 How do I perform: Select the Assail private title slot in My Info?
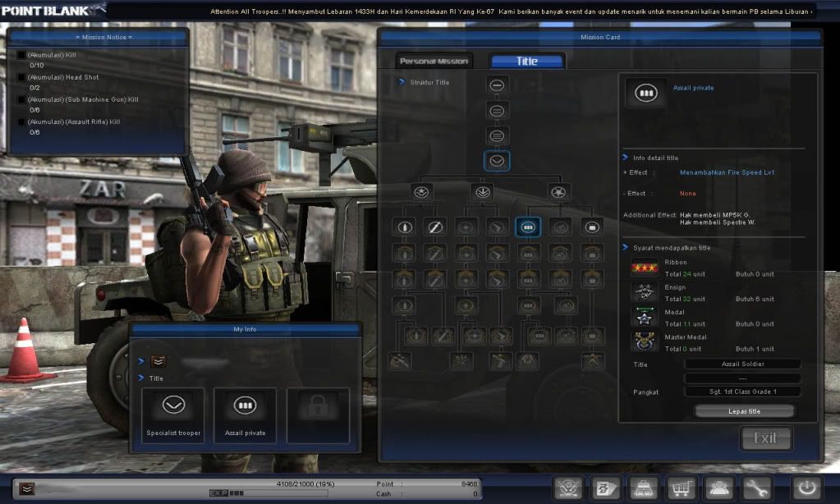[x=246, y=415]
